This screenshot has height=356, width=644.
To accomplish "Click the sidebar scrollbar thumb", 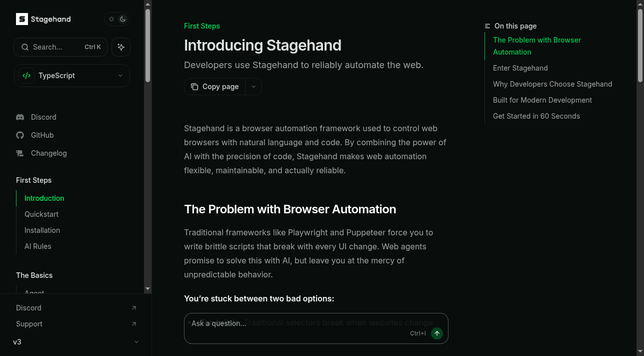I will click(147, 46).
